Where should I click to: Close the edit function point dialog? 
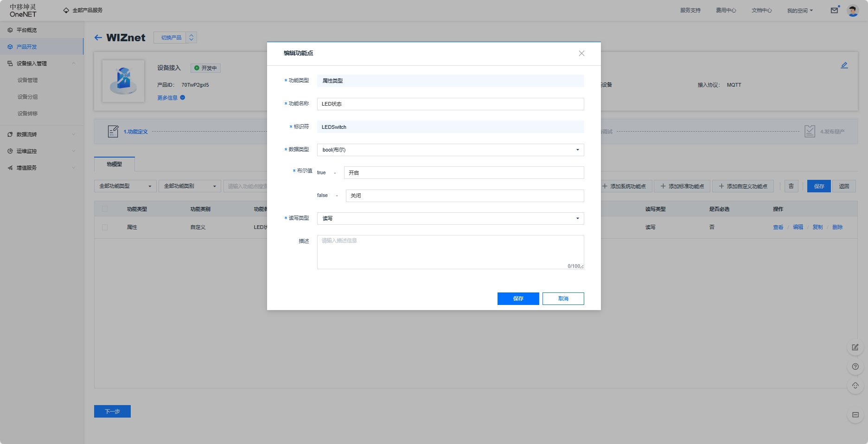(x=581, y=53)
